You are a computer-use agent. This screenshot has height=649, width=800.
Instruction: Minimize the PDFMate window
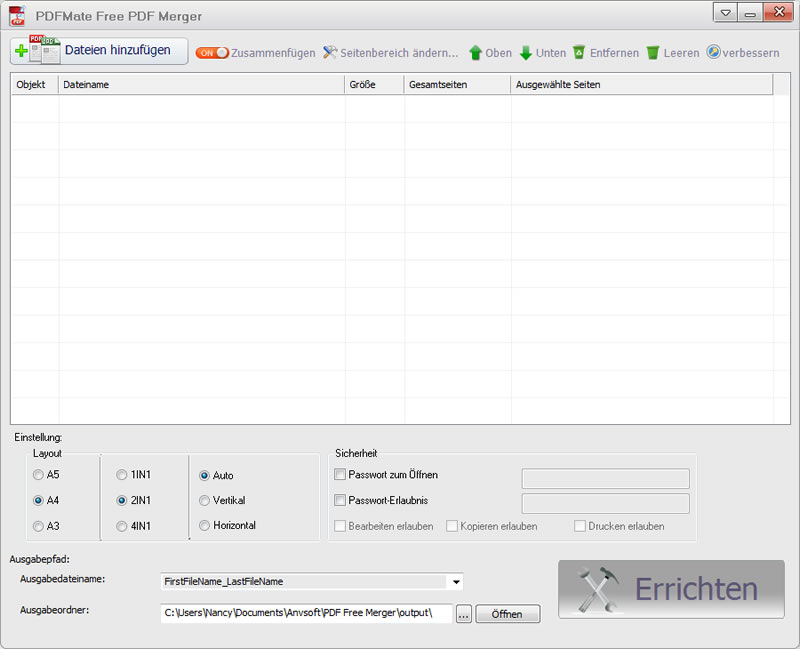(x=750, y=13)
